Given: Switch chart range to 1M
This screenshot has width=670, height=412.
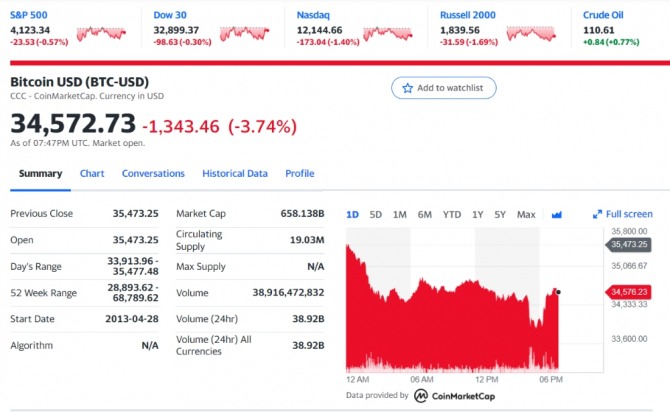Looking at the screenshot, I should click(400, 214).
